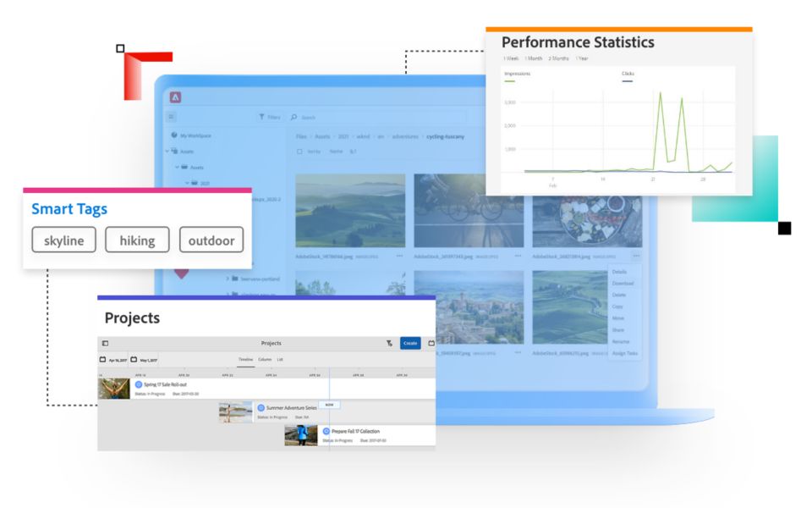Open the calendar icon right of Create
The height and width of the screenshot is (508, 812).
coord(431,343)
